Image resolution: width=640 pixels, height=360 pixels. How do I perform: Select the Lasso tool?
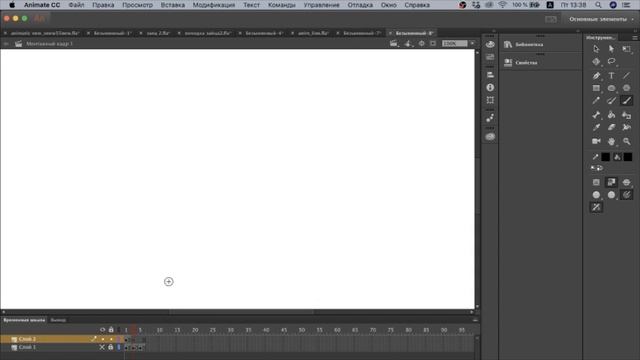coord(611,62)
